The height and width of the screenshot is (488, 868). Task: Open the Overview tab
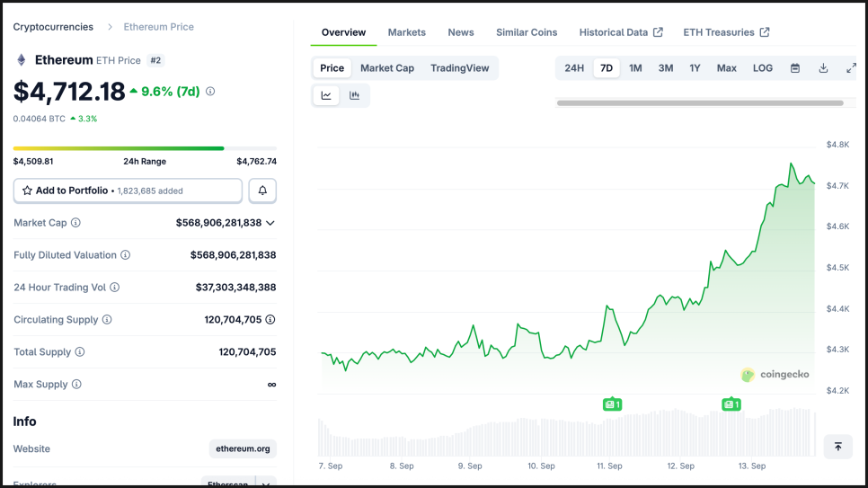pos(343,32)
